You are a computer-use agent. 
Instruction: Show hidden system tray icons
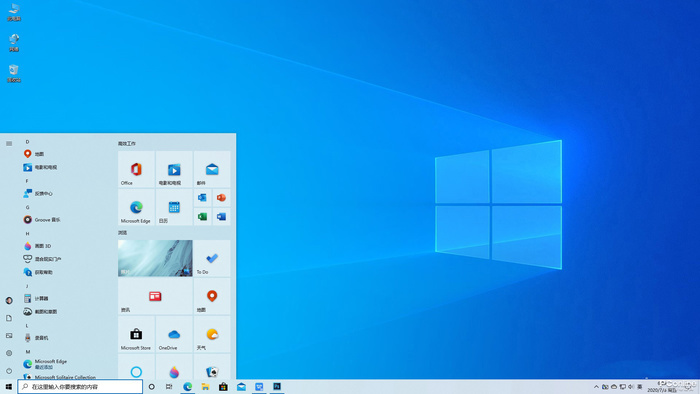pos(596,387)
